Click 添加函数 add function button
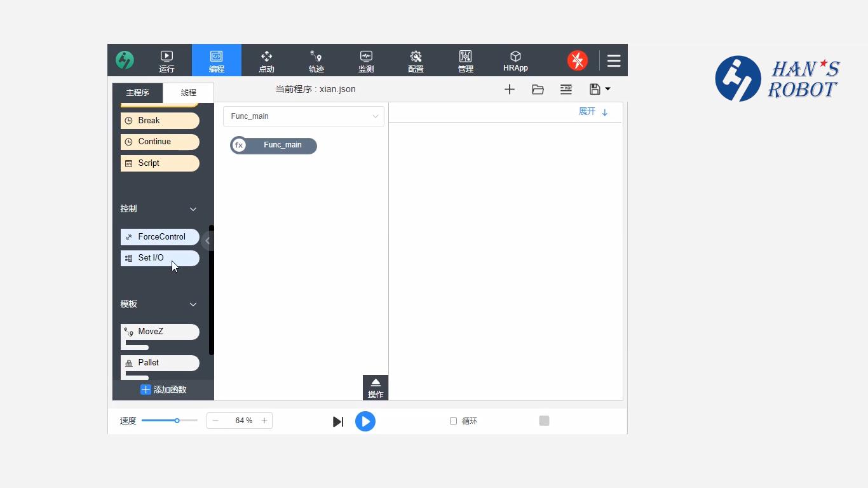868x488 pixels. pos(163,390)
